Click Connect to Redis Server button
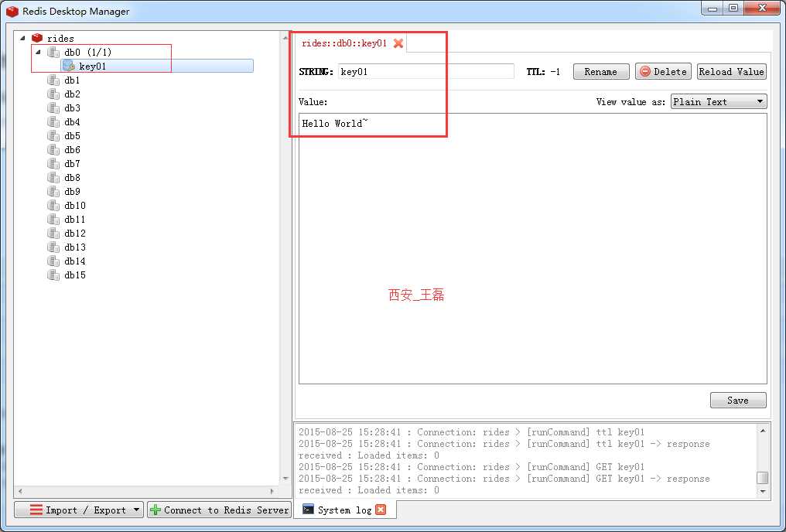786x532 pixels. [219, 510]
